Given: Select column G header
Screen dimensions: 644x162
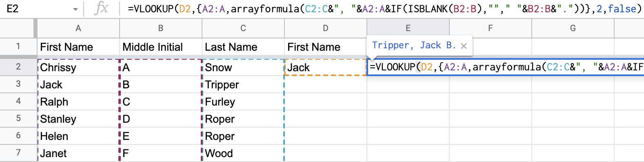Looking at the screenshot, I should pyautogui.click(x=573, y=28).
